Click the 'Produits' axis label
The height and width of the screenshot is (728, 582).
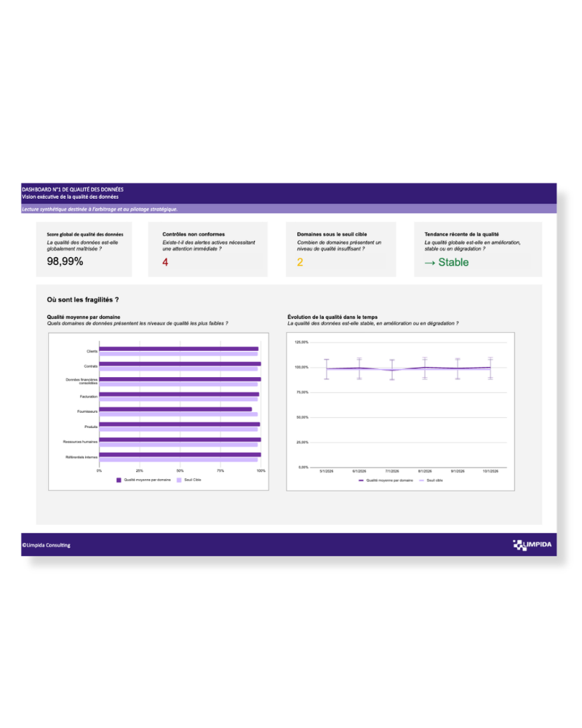pos(91,427)
